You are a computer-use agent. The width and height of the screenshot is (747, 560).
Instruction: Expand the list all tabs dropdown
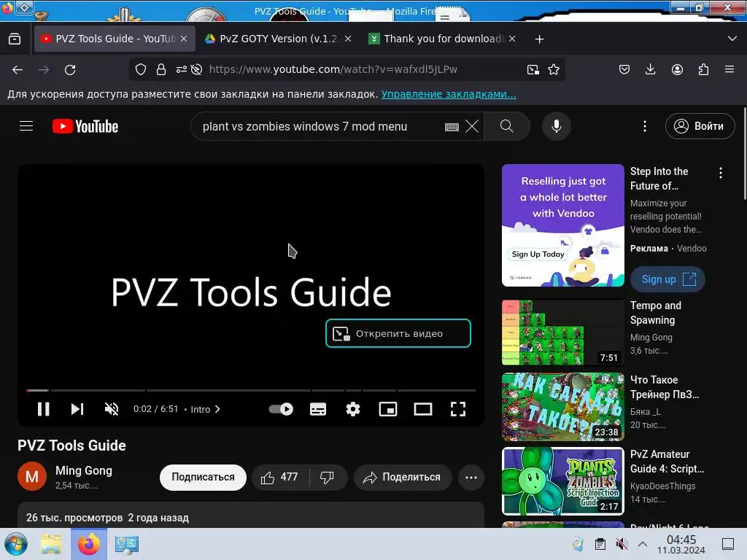732,39
